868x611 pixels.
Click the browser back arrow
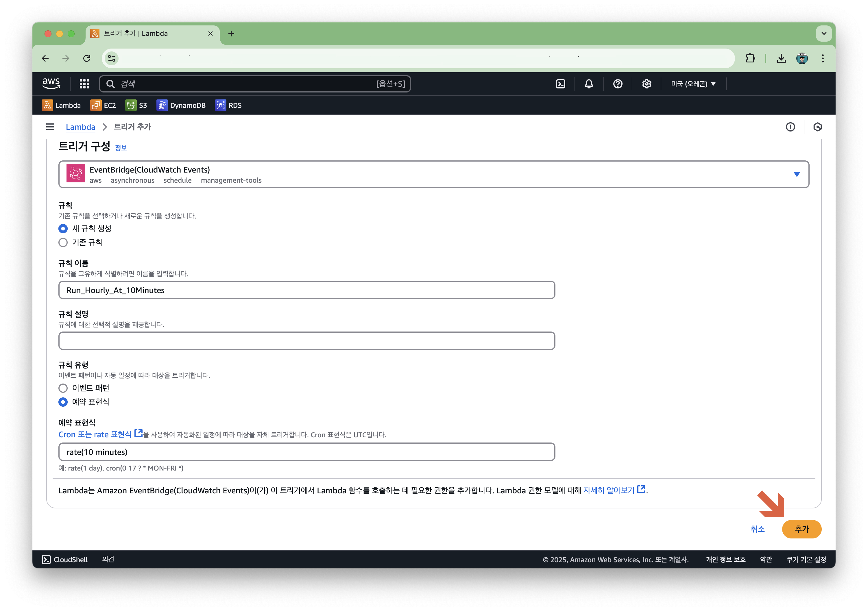(x=45, y=58)
